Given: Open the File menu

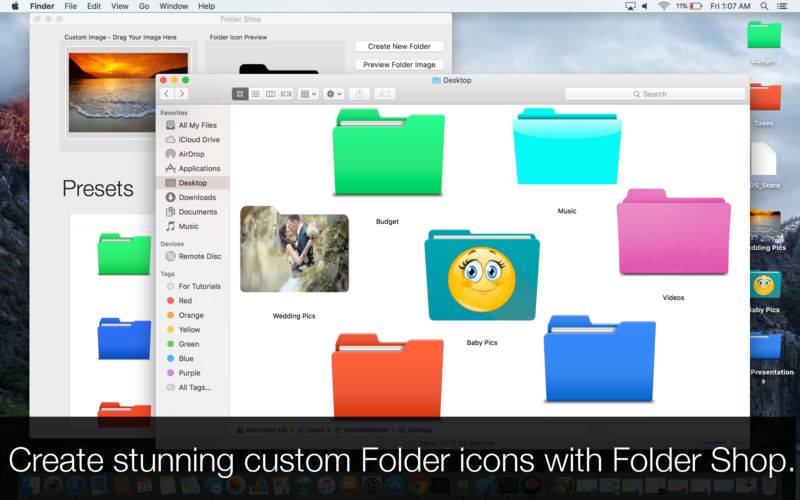Looking at the screenshot, I should [70, 6].
